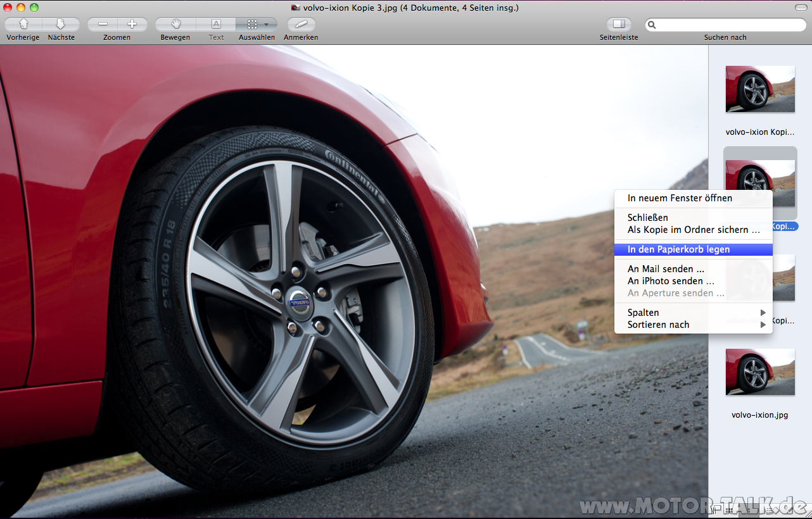Select In neuem Fenster öffnen
Screen dimensions: 812x519
click(680, 198)
